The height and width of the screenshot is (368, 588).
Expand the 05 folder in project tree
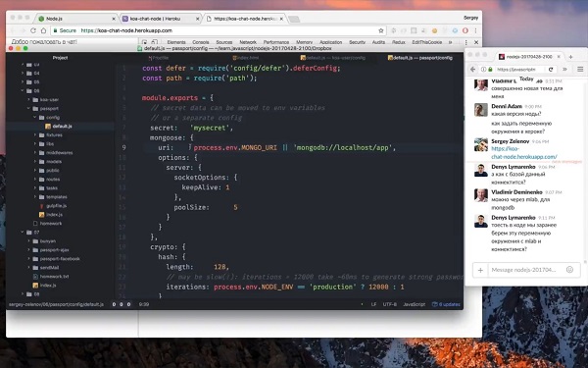(x=23, y=81)
